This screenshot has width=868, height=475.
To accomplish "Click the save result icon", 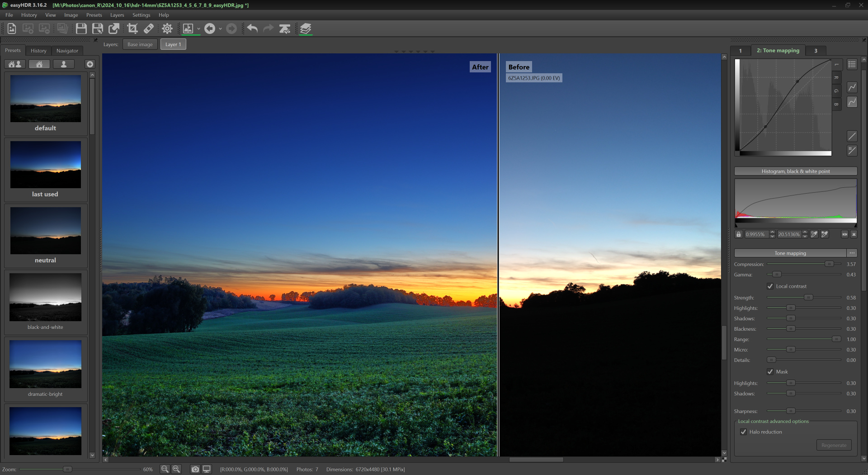I will click(81, 28).
